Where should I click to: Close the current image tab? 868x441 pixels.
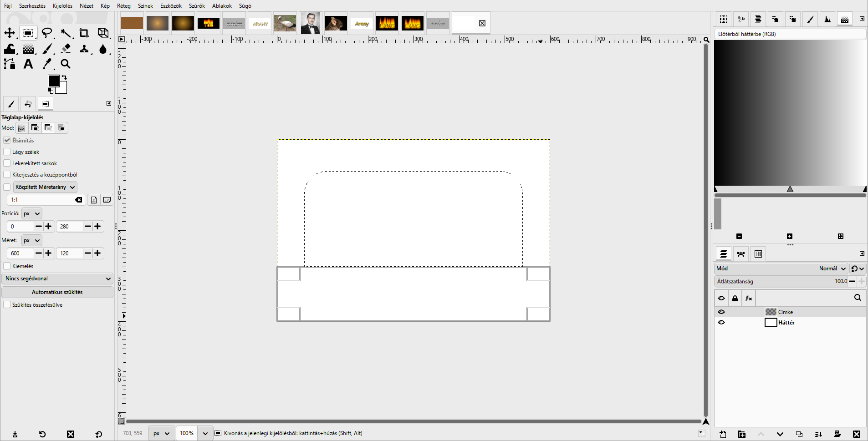pos(482,23)
